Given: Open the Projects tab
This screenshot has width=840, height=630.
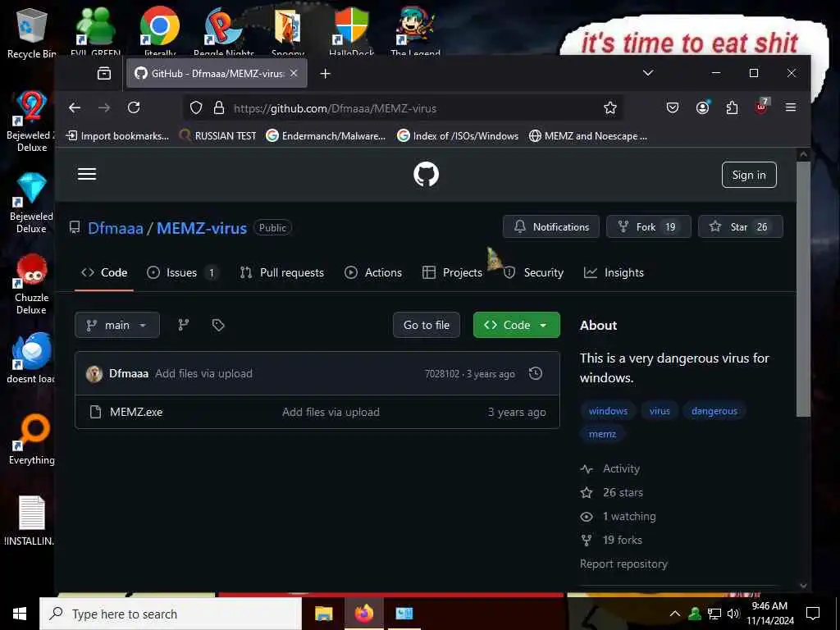Looking at the screenshot, I should (452, 272).
